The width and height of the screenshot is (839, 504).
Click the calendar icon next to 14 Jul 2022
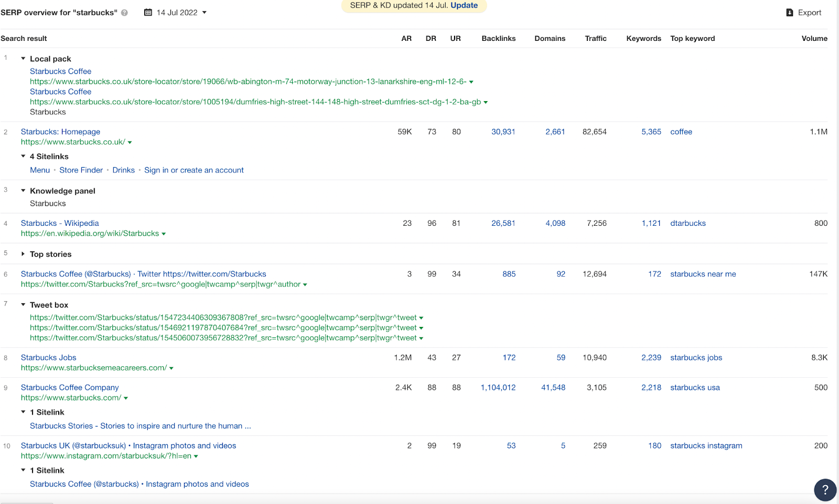click(x=148, y=12)
